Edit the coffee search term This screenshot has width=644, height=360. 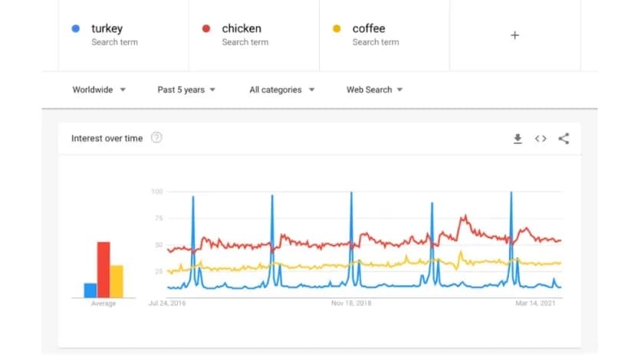coord(369,29)
